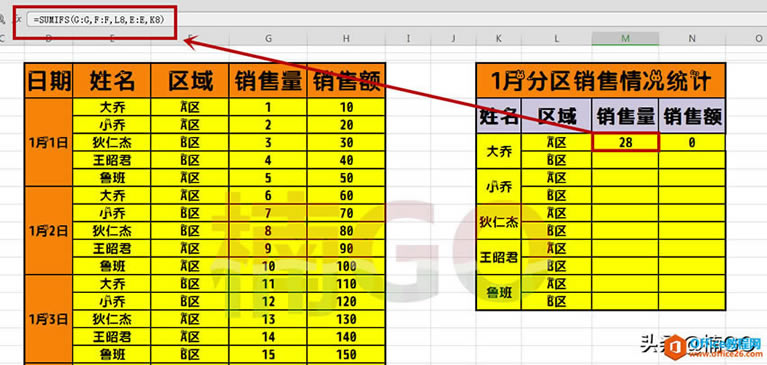The height and width of the screenshot is (365, 767).
Task: Select the 销售额 cell with value 30
Action: [x=346, y=142]
